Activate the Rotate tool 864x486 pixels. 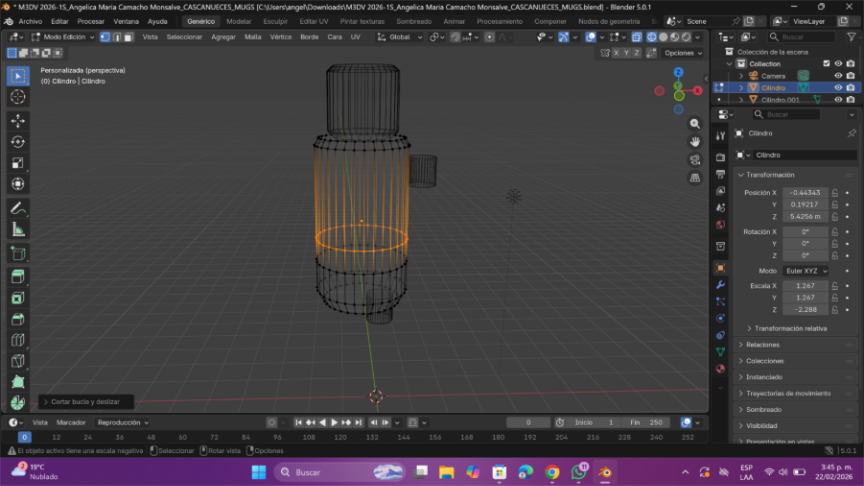coord(18,141)
